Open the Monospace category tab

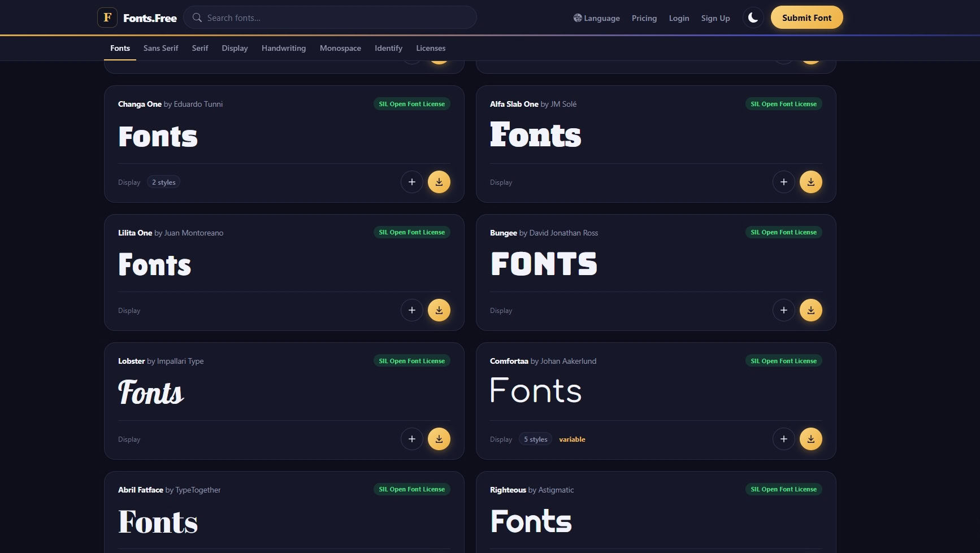[x=340, y=48]
